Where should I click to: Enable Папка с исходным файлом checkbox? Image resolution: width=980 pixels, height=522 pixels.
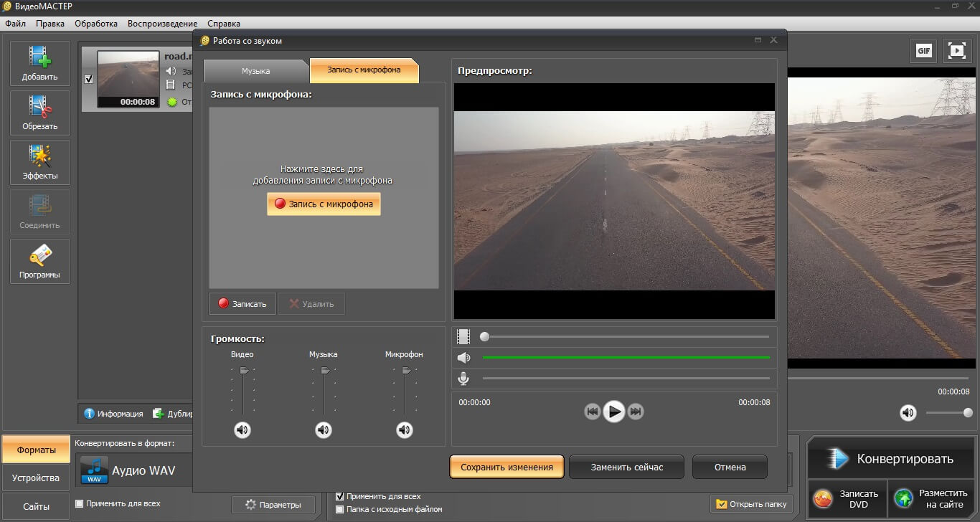pyautogui.click(x=340, y=509)
